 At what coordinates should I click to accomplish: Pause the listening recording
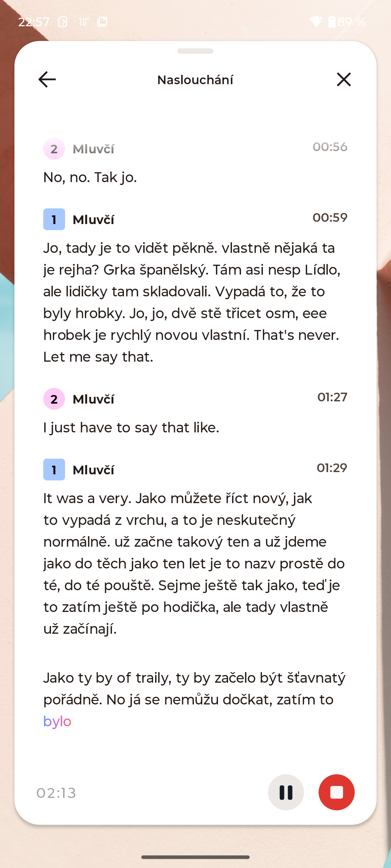[286, 792]
